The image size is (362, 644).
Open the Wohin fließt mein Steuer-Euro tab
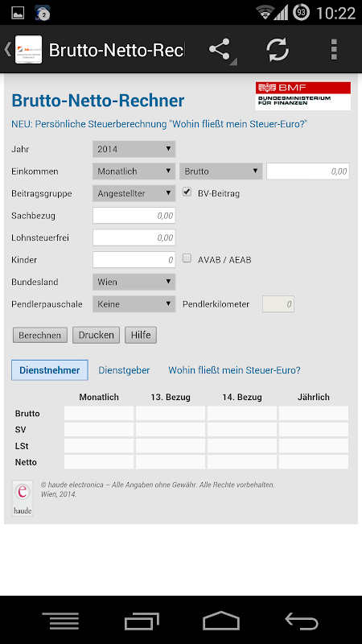coord(234,370)
